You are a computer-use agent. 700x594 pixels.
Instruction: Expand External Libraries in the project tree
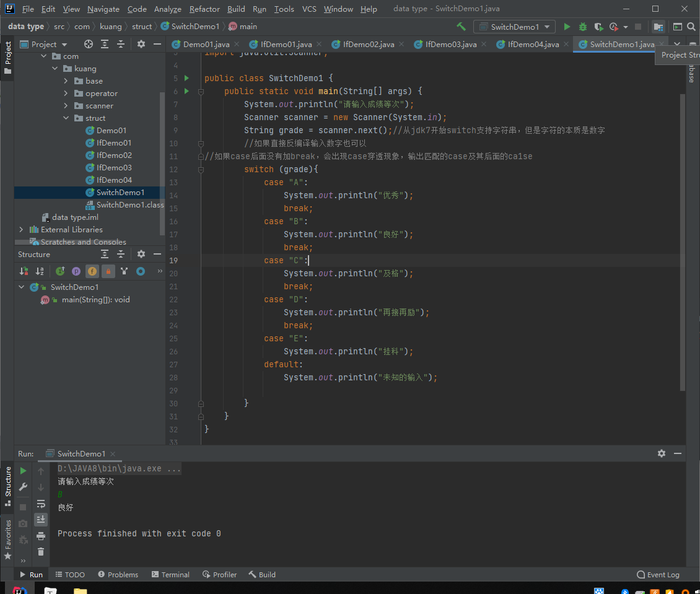(22, 230)
